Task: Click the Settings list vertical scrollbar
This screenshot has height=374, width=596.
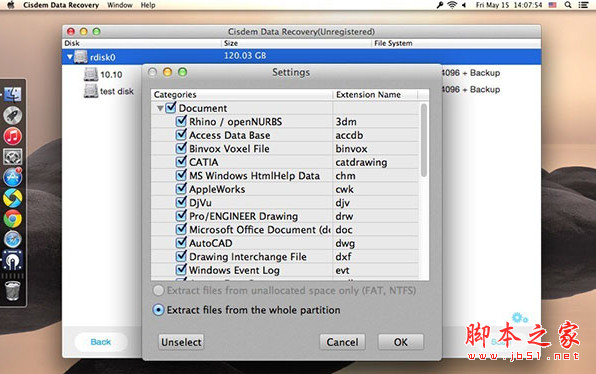Action: (x=424, y=141)
